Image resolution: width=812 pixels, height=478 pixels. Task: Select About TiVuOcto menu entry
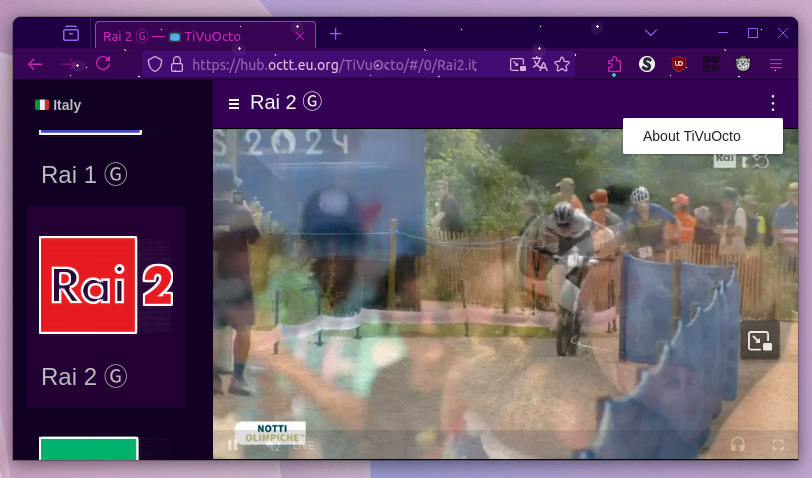click(x=703, y=136)
